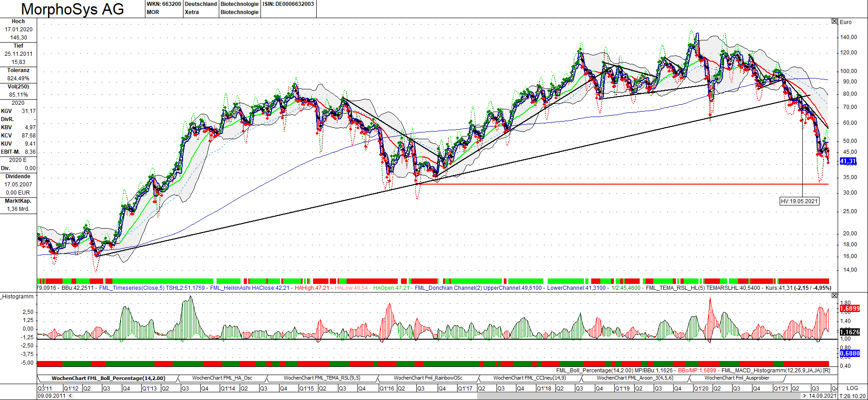The image size is (868, 400).
Task: Click the Q1'18 marker on the time axis
Action: pyautogui.click(x=544, y=389)
